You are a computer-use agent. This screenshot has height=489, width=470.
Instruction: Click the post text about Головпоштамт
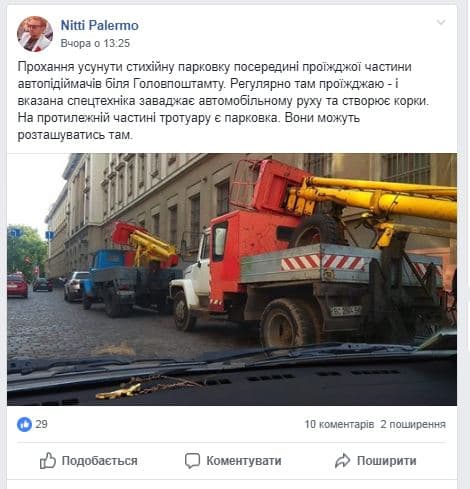click(223, 101)
